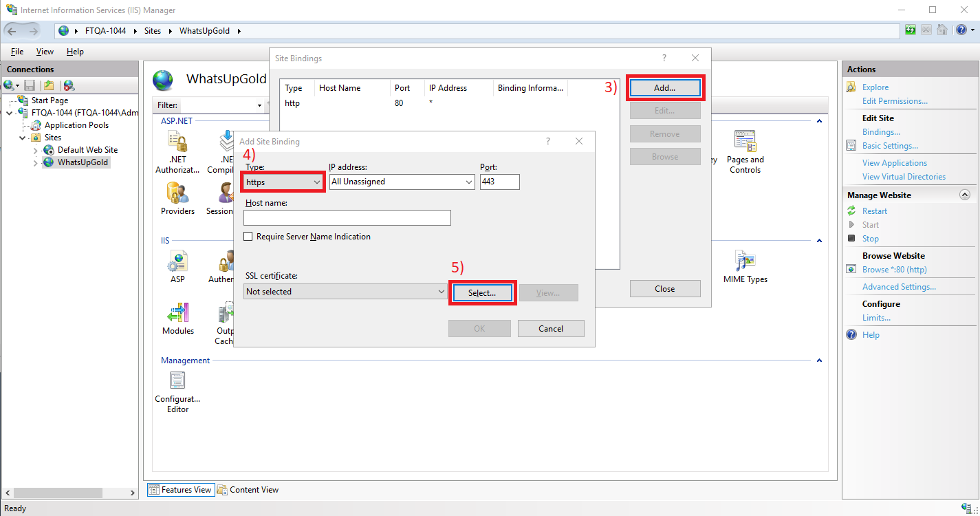Viewport: 980px width, 516px height.
Task: Open the File menu
Action: pos(17,52)
